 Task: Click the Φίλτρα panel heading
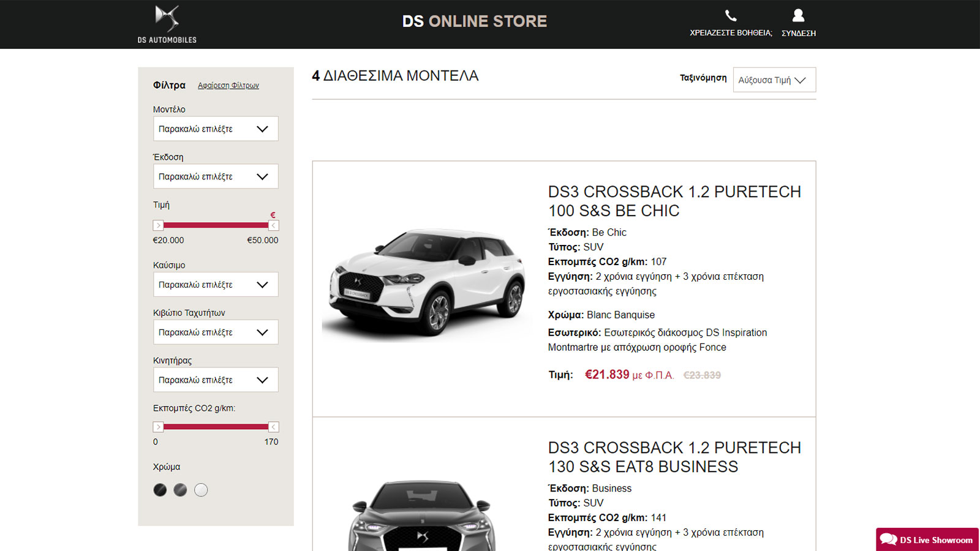[169, 85]
